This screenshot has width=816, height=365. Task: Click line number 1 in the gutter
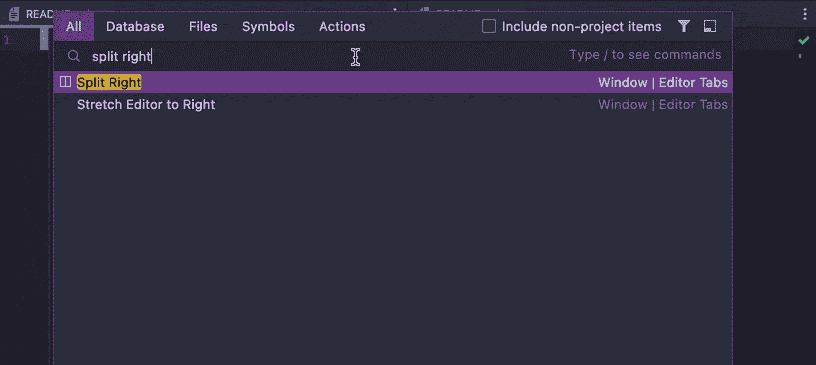7,40
